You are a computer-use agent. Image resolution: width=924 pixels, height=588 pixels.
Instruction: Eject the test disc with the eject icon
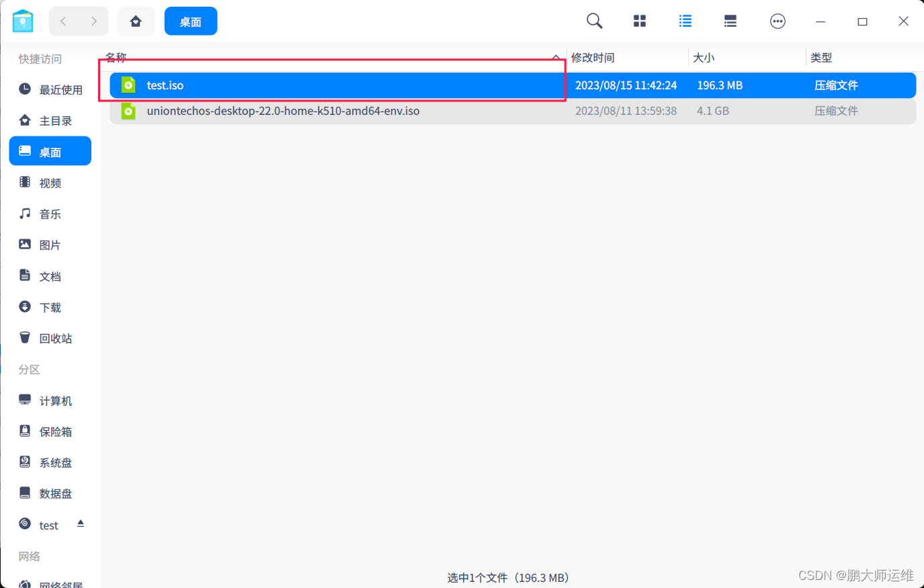tap(81, 523)
